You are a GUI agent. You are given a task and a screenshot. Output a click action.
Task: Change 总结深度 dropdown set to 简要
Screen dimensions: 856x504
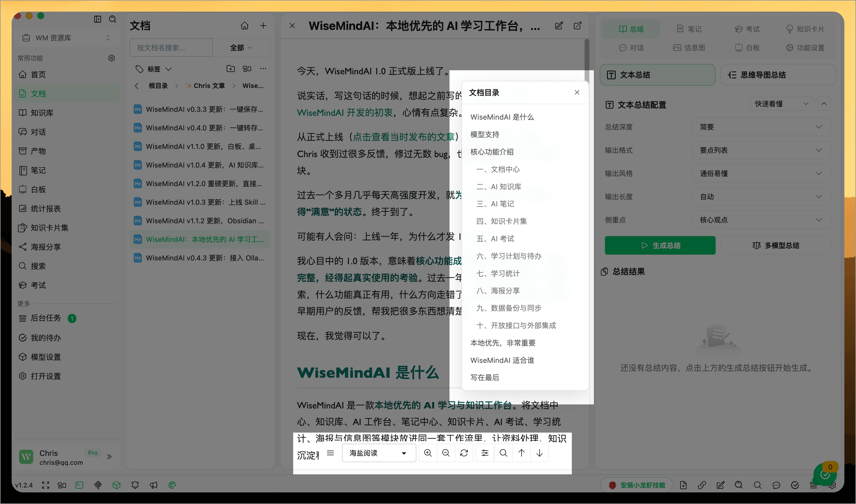point(761,127)
